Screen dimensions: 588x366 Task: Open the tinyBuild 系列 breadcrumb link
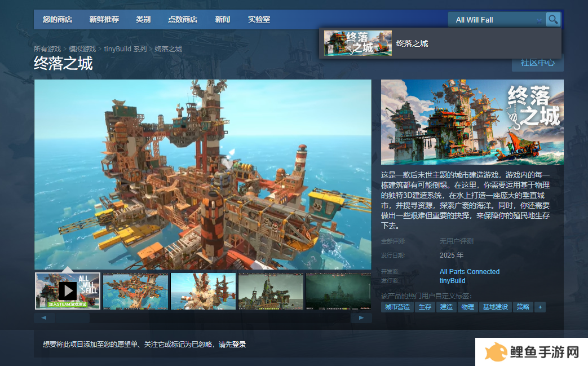tap(125, 48)
